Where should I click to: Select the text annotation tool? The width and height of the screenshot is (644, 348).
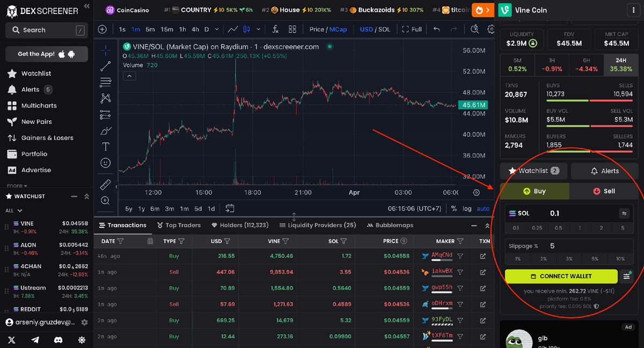pos(106,147)
